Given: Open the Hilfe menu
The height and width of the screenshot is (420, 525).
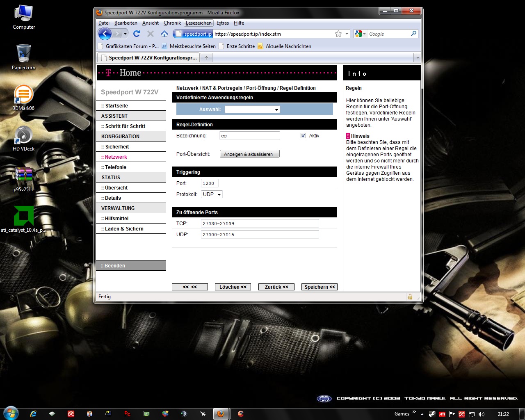Looking at the screenshot, I should point(239,23).
